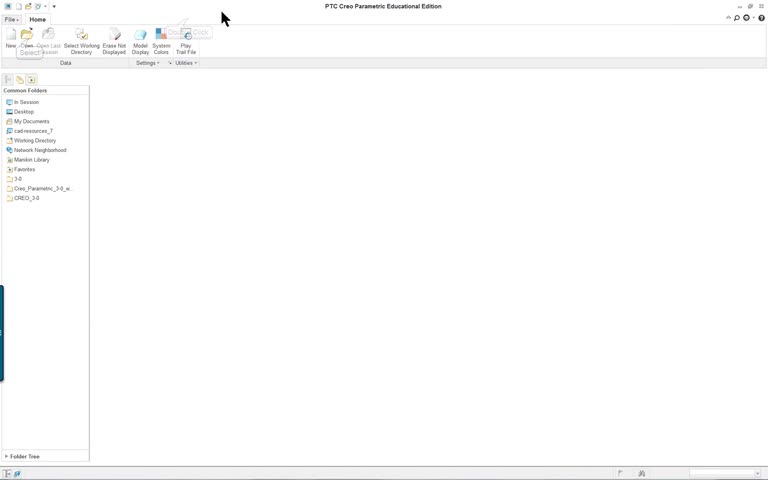
Task: Open System Colors settings
Action: pos(161,41)
